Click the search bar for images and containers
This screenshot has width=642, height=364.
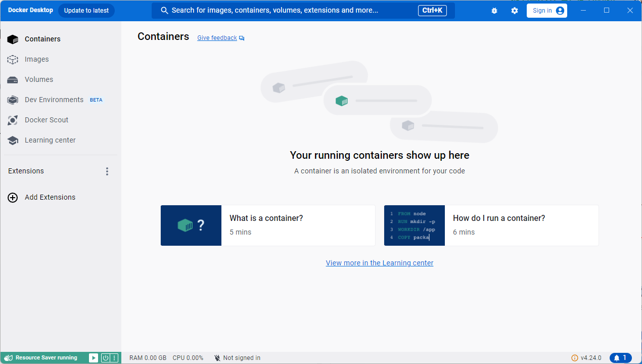[x=303, y=11]
